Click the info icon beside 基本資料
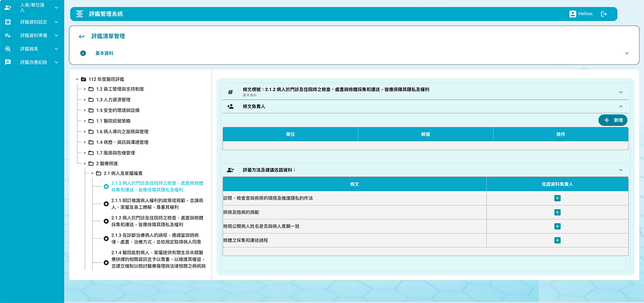The image size is (644, 303). 83,53
